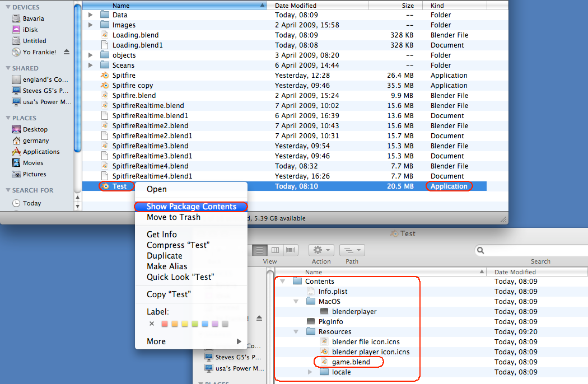
Task: Apply the green label color
Action: (x=195, y=324)
